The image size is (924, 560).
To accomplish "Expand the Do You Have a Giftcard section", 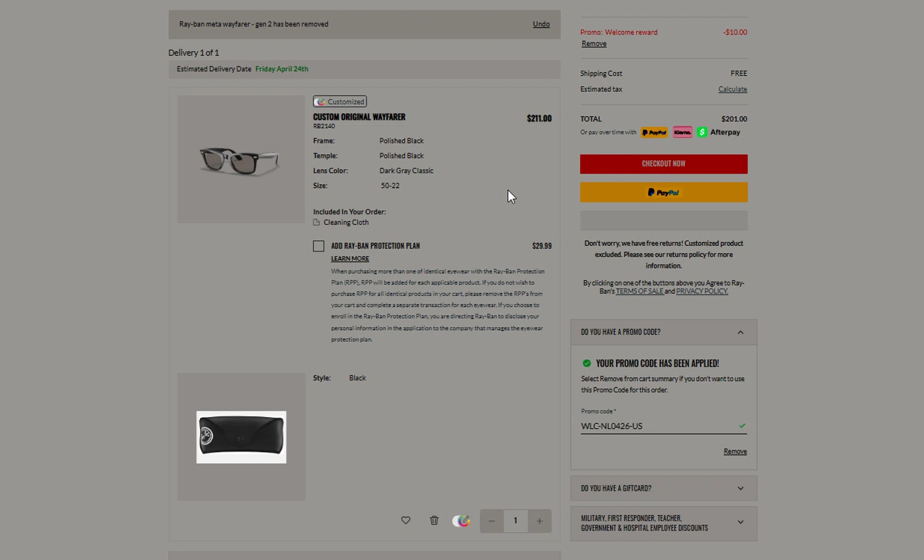I will [663, 489].
